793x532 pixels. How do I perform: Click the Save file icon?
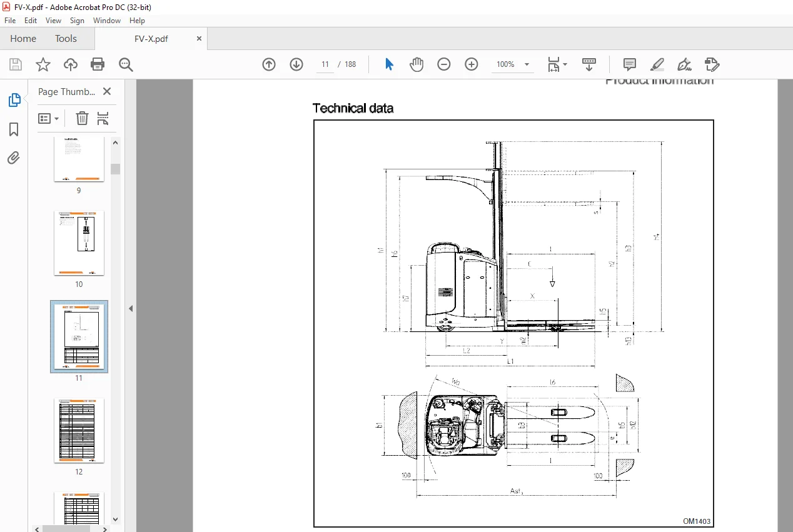[x=16, y=64]
